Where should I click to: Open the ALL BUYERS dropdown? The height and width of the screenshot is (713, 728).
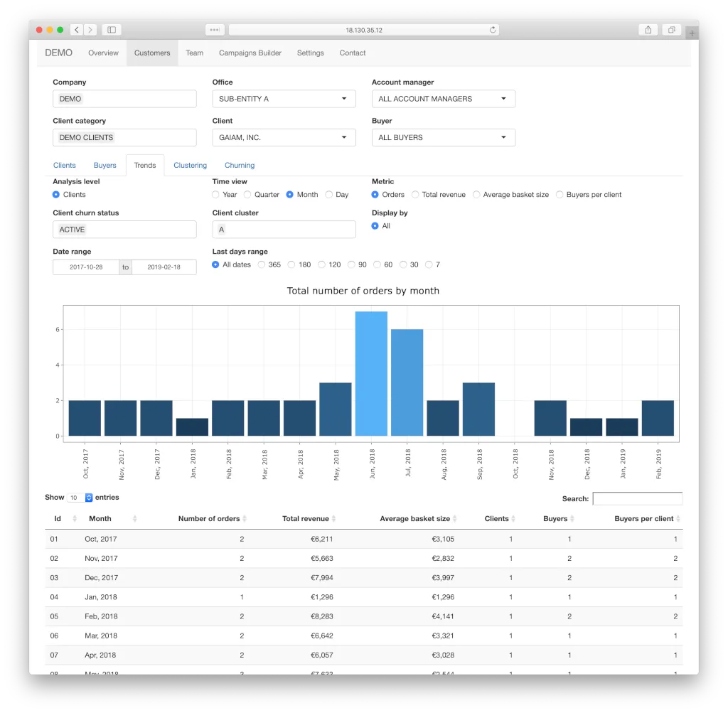point(444,137)
